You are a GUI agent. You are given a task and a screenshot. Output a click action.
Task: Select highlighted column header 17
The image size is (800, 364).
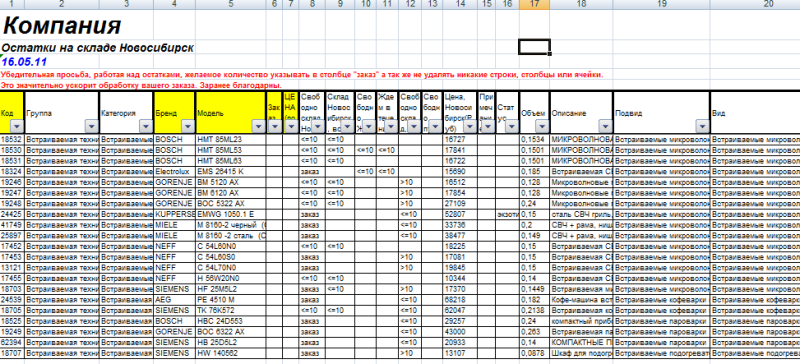pos(534,4)
